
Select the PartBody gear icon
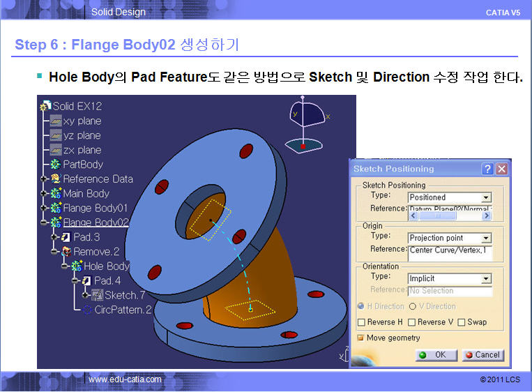[55, 165]
